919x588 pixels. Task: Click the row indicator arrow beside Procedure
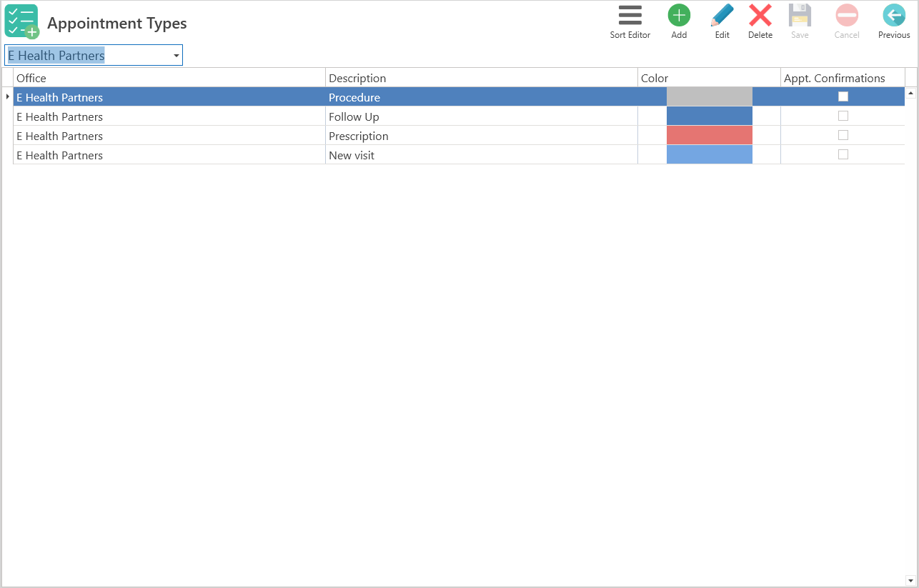[x=7, y=96]
